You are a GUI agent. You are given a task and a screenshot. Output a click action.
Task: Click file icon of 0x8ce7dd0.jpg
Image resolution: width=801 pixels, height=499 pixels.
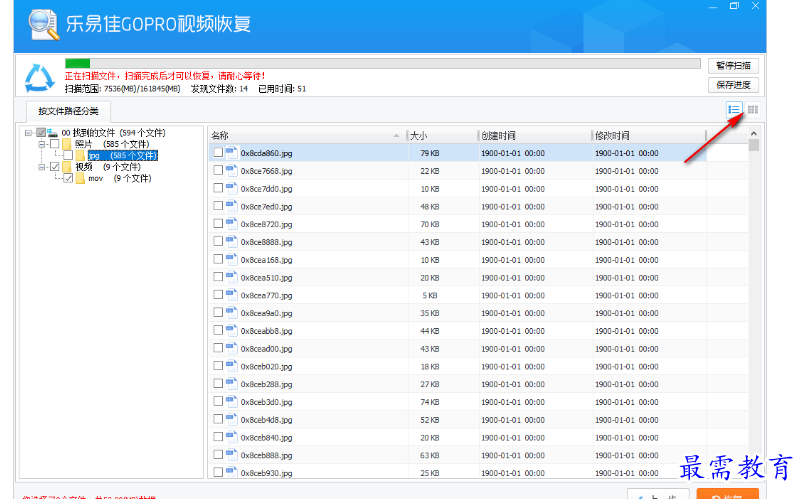[x=232, y=188]
